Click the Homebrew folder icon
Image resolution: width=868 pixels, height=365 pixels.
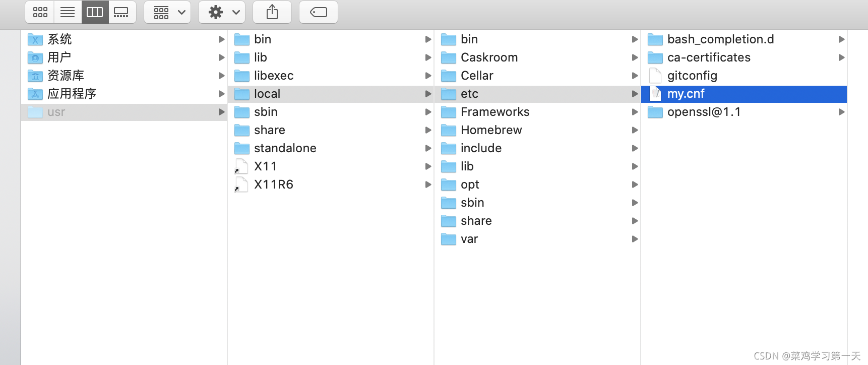point(449,130)
